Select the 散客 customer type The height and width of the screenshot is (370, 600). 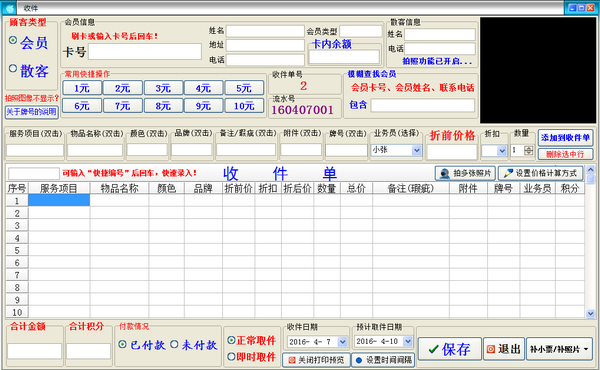coord(13,68)
